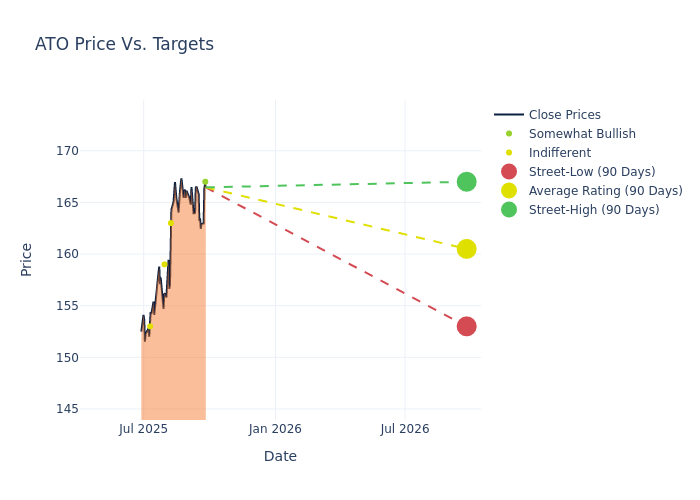Select the small green Somewhat Bullish dot on the plot
This screenshot has height=500, width=700.
[205, 182]
